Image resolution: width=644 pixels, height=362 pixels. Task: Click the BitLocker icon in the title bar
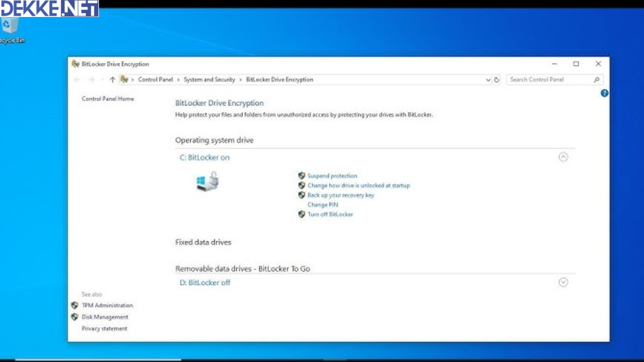click(75, 64)
